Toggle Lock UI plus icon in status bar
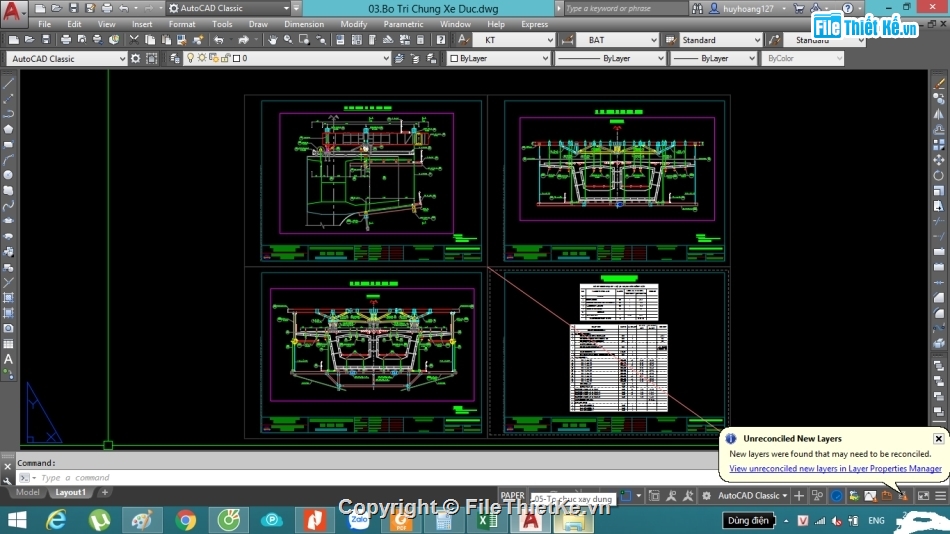The height and width of the screenshot is (534, 950). click(x=799, y=496)
